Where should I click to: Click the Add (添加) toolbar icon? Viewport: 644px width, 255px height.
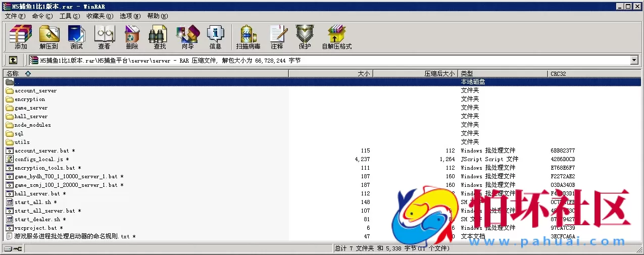pos(21,37)
